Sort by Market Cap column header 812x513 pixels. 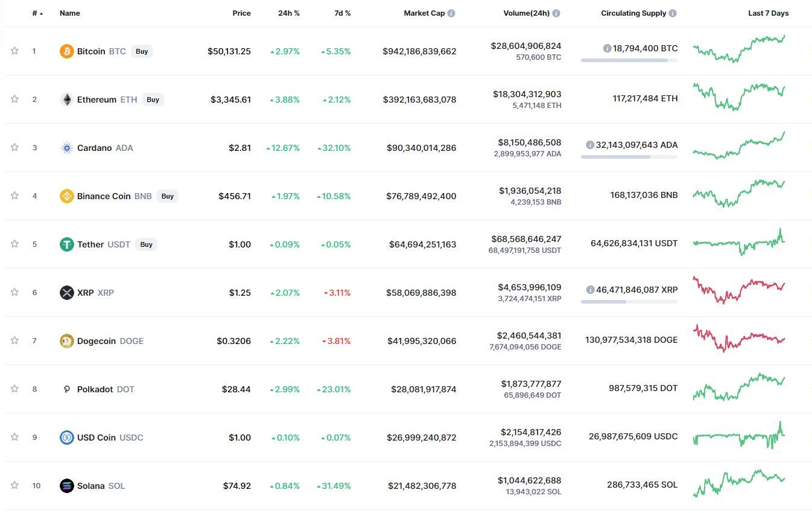[x=424, y=13]
